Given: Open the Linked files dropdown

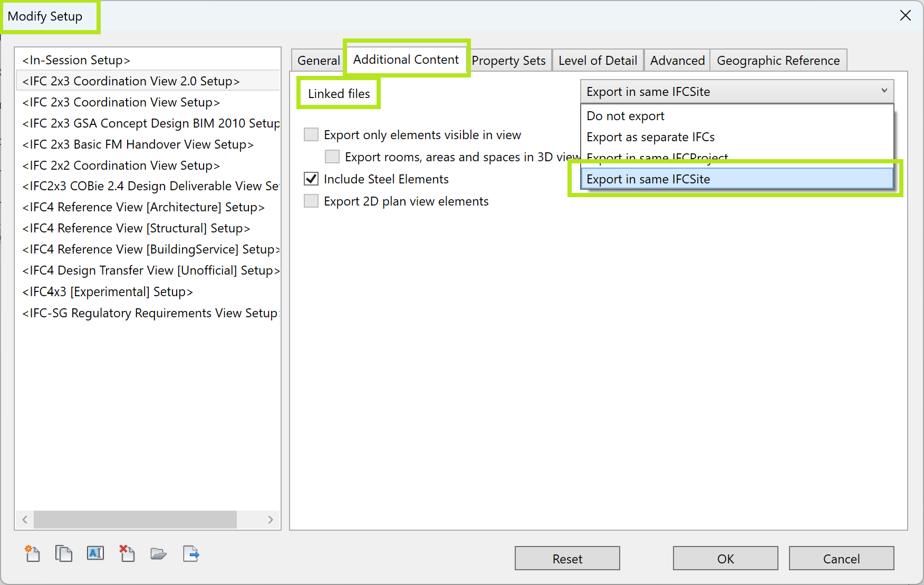Looking at the screenshot, I should pos(737,92).
